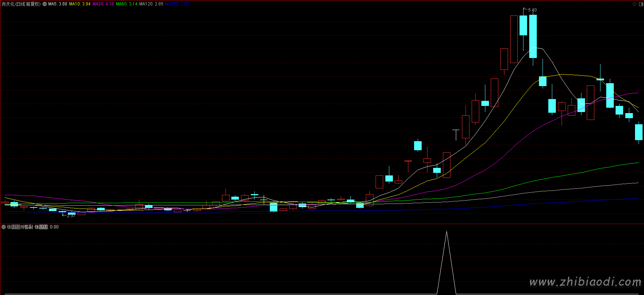Click the MA120: 2.85 label

pos(151,4)
